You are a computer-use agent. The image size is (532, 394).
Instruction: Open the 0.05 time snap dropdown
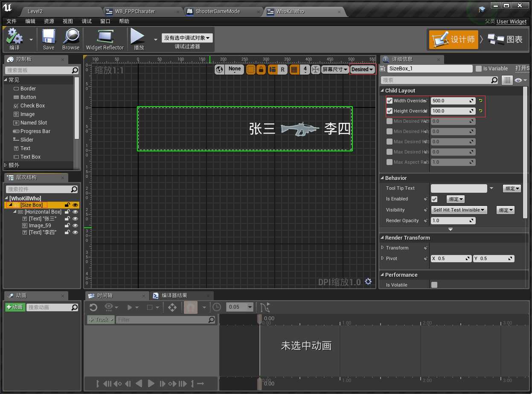(x=240, y=307)
